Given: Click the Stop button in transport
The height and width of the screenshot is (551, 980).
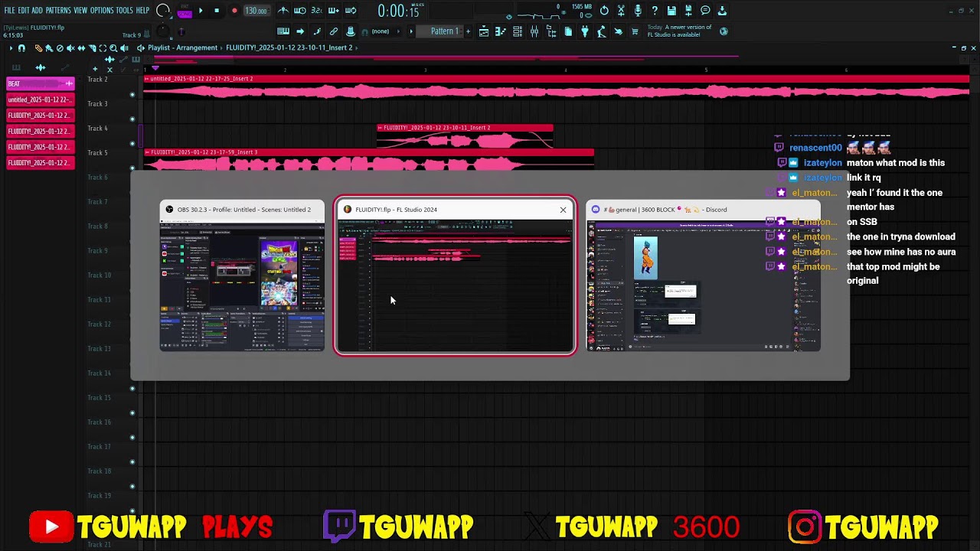Looking at the screenshot, I should coord(217,11).
